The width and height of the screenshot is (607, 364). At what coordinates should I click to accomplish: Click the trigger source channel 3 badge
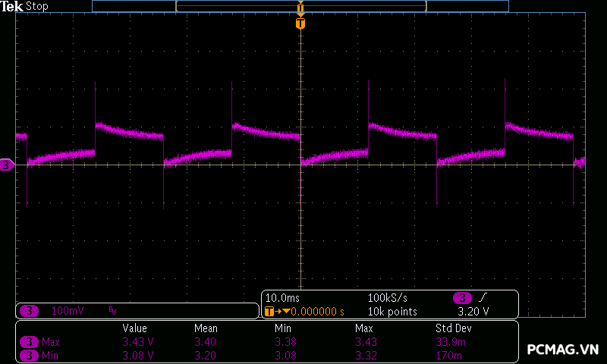tap(463, 297)
